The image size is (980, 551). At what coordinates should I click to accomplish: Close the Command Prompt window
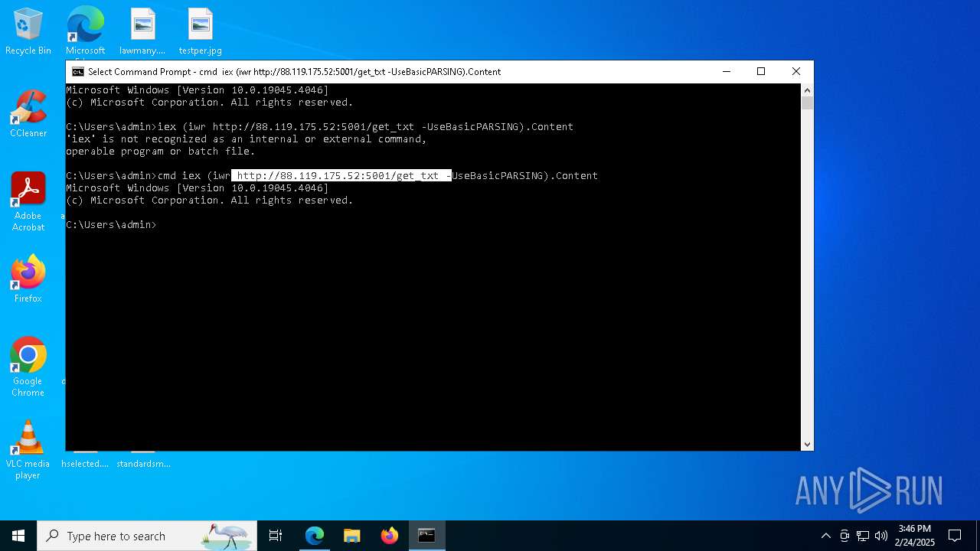point(796,71)
